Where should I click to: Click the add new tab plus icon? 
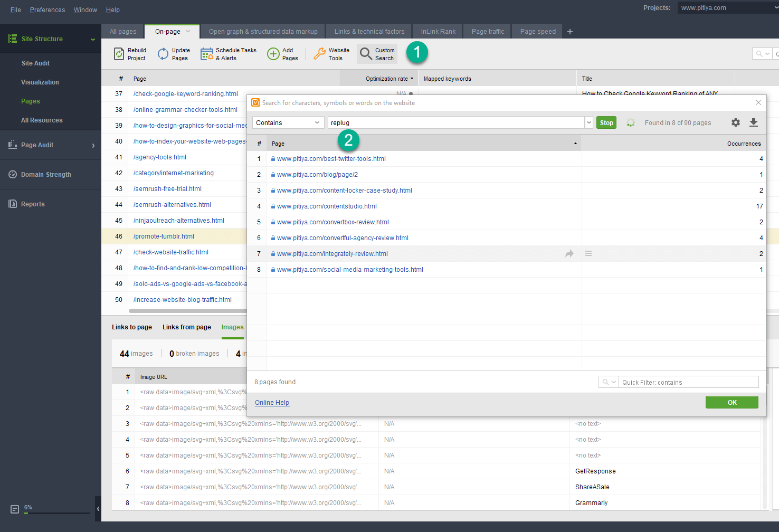click(570, 32)
